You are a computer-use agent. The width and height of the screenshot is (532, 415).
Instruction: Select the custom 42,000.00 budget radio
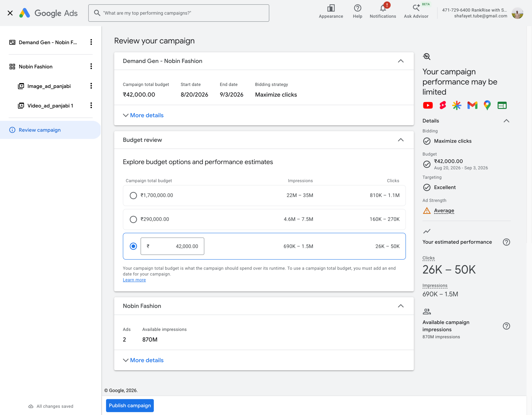point(133,246)
